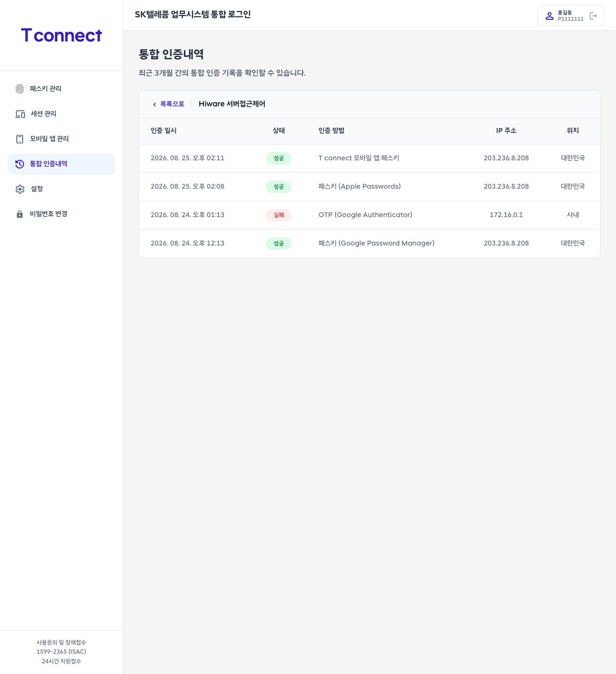
Task: Click the 인증 일시 column header
Action: 164,131
